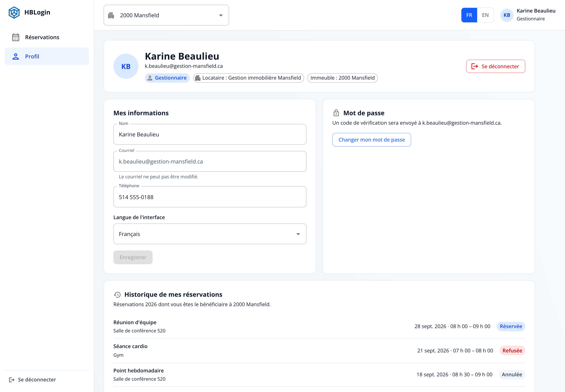This screenshot has height=392, width=565.
Task: Click the logout arrow icon in the red Se déconnecter button
Action: coord(475,66)
